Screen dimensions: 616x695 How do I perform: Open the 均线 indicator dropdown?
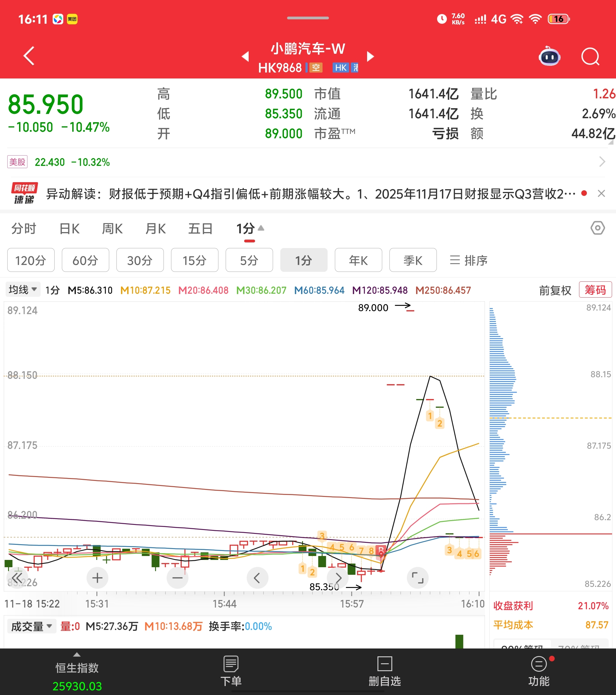pyautogui.click(x=23, y=290)
